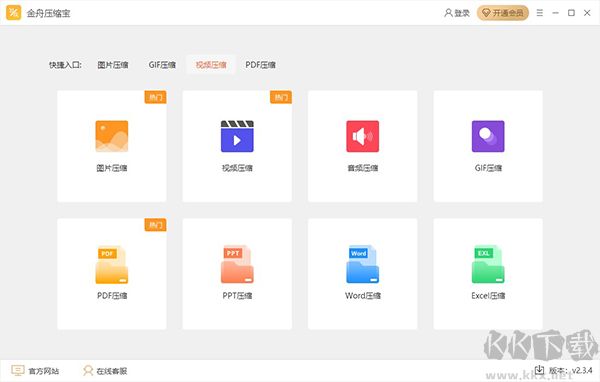
Task: Open the PPT压缩 folder icon
Action: click(x=237, y=264)
